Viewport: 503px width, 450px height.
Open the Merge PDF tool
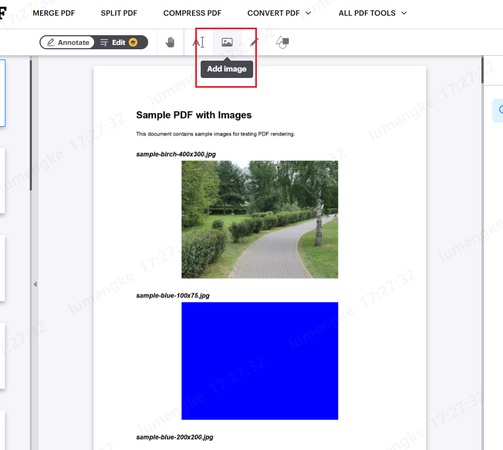coord(54,13)
